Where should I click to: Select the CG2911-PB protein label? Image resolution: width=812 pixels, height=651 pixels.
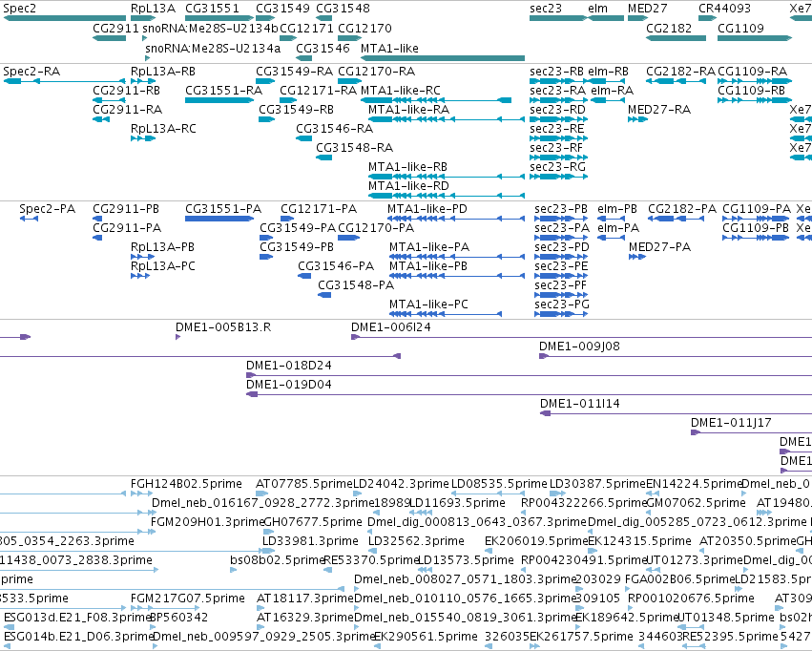126,209
